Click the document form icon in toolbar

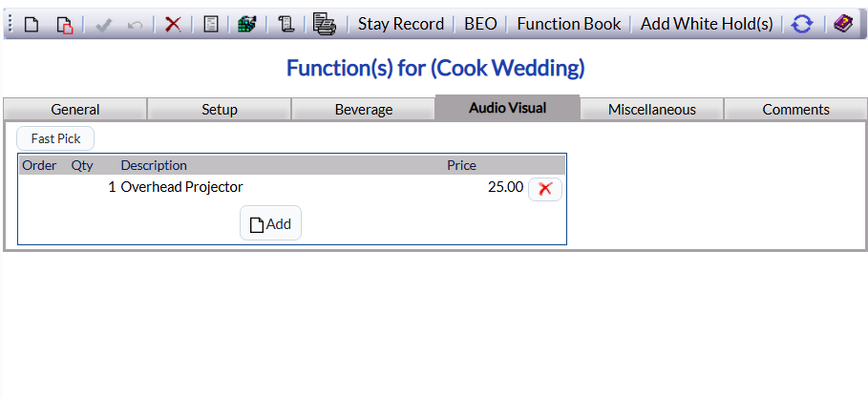211,25
